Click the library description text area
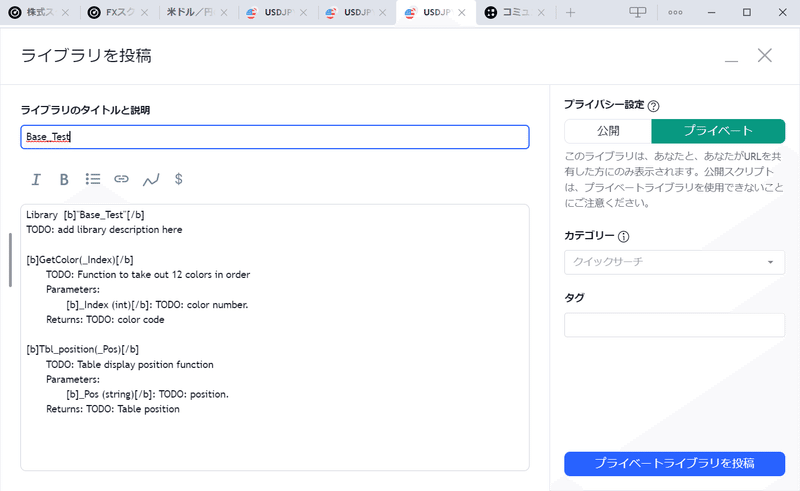Viewport: 800px width, 491px height. click(274, 337)
